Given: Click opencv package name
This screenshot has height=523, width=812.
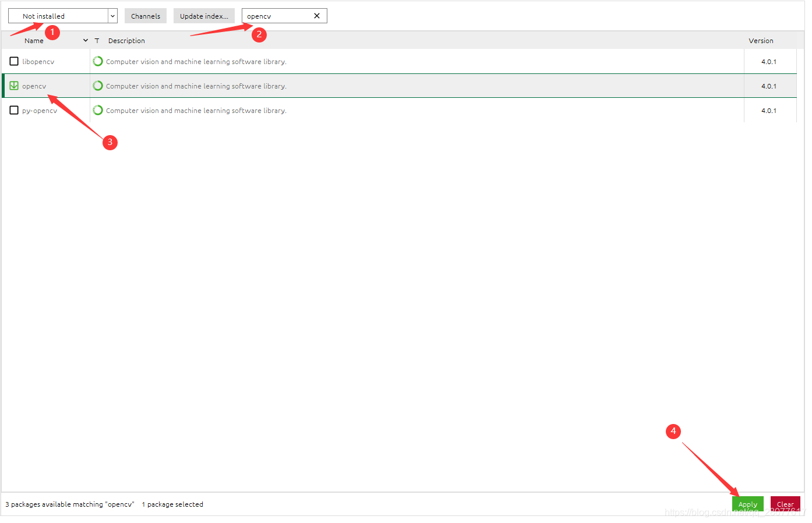Looking at the screenshot, I should (x=34, y=86).
